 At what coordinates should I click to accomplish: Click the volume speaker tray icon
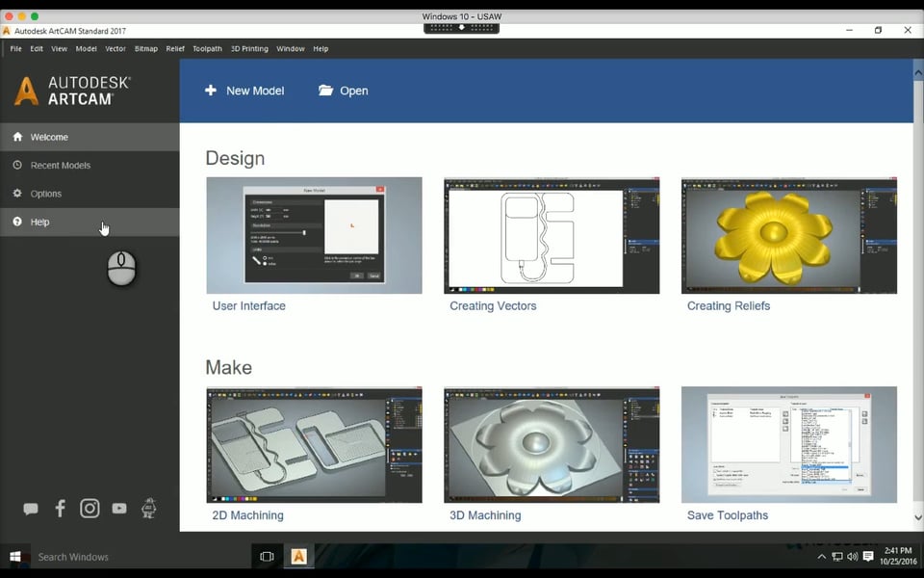[852, 556]
